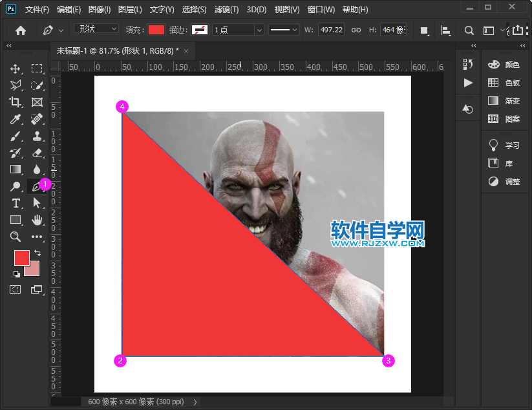Toggle Quick Mask mode
This screenshot has width=532, height=410.
click(16, 289)
